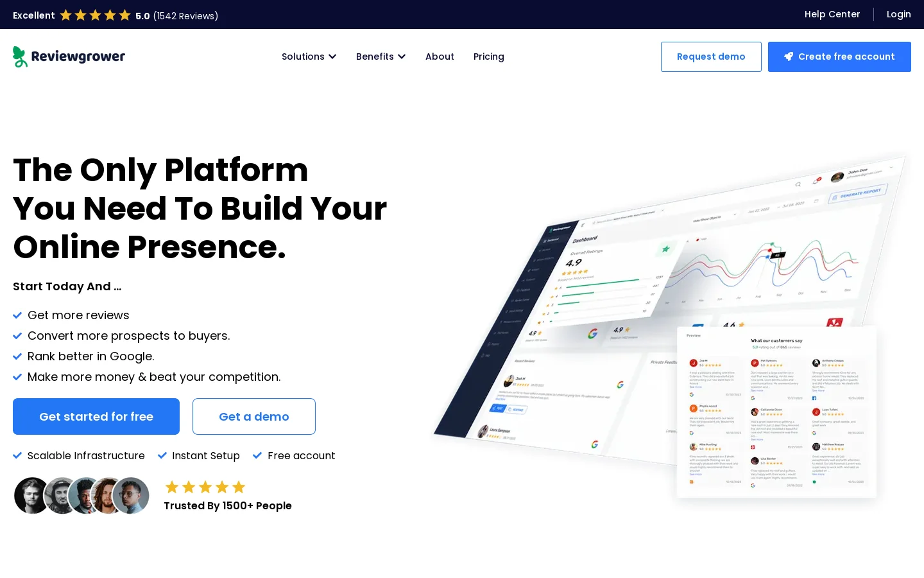The width and height of the screenshot is (924, 578).
Task: Click 'Scalable Infrastructure' text
Action: pyautogui.click(x=86, y=455)
